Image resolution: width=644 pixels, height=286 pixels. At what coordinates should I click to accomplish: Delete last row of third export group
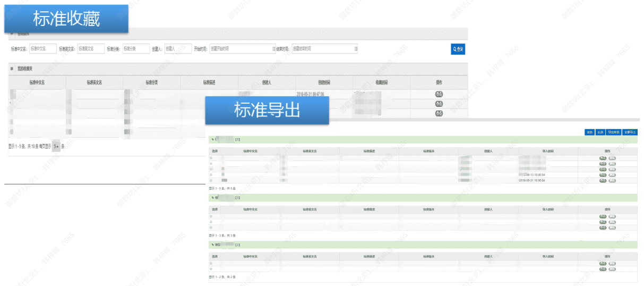click(612, 270)
